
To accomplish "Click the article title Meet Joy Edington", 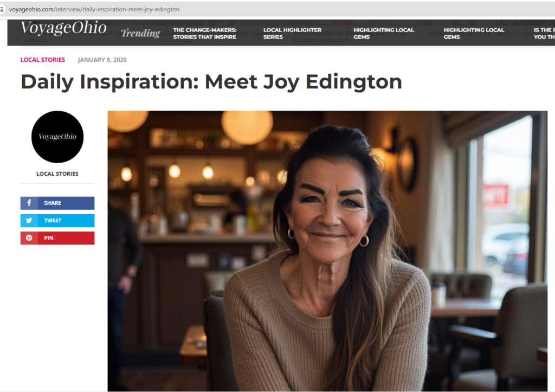I will coord(211,82).
